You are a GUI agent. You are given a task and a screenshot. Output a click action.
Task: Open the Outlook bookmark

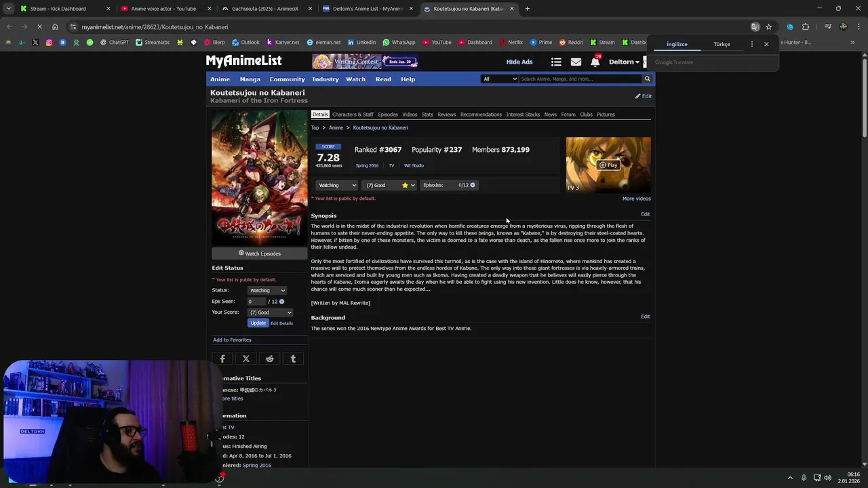(x=245, y=42)
